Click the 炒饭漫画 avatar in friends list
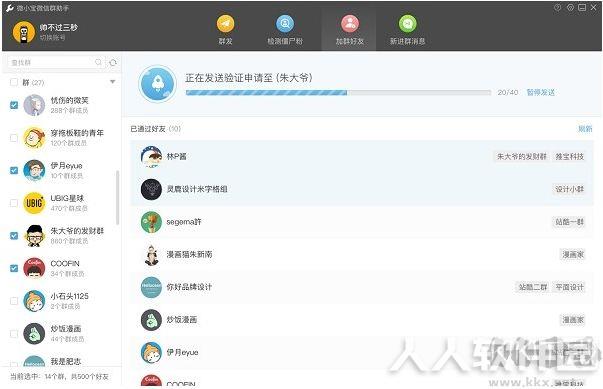 pos(151,320)
